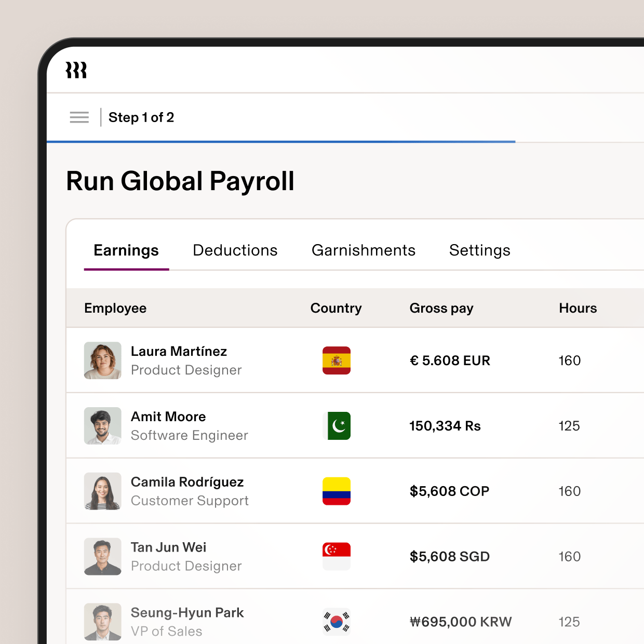Viewport: 644px width, 644px height.
Task: Open the Garnishments tab
Action: click(x=364, y=250)
